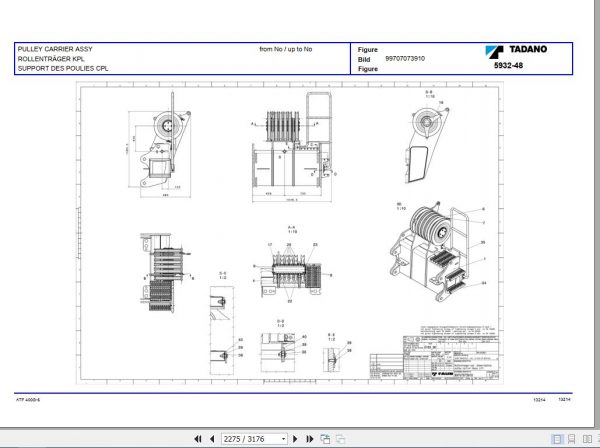The width and height of the screenshot is (600, 448).
Task: Click the SUPPORT DES POULIES CPL text
Action: click(x=63, y=68)
